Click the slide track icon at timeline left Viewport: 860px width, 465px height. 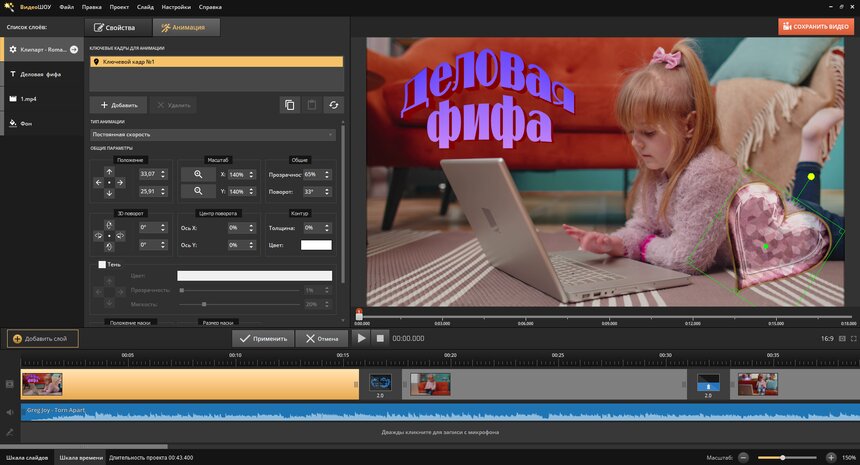pyautogui.click(x=9, y=384)
